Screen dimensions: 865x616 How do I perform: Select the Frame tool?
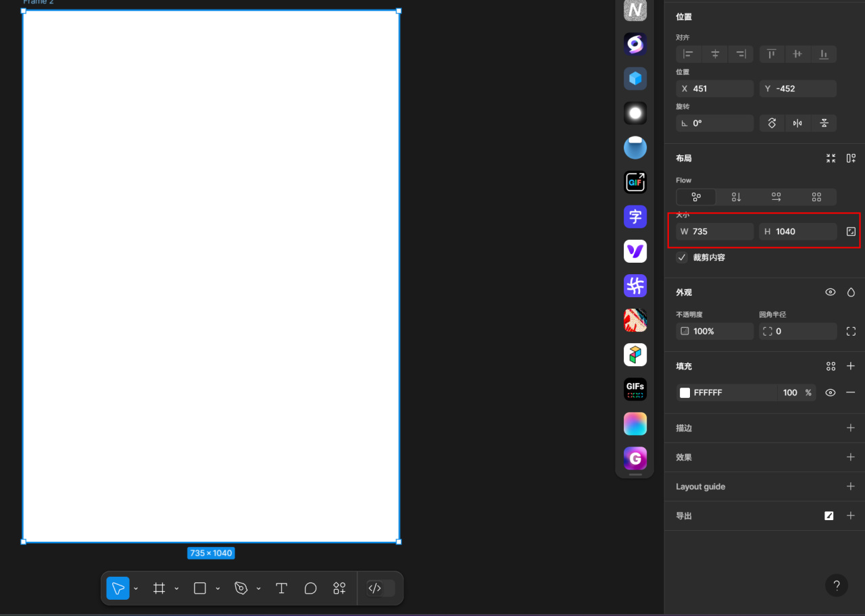coord(159,588)
